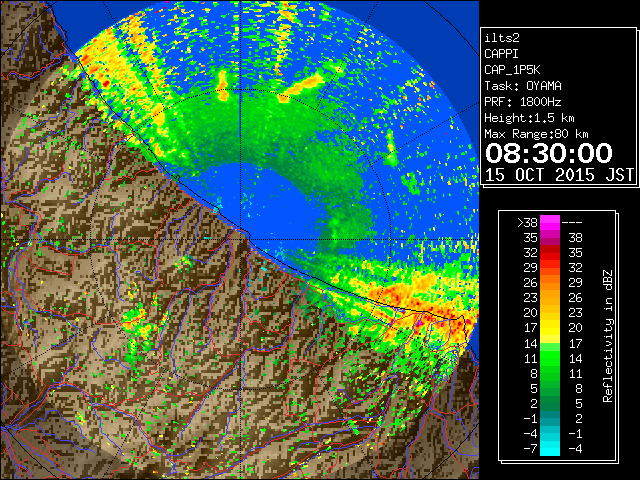Select the yellow 17–20 dBZ legend band

click(x=550, y=328)
